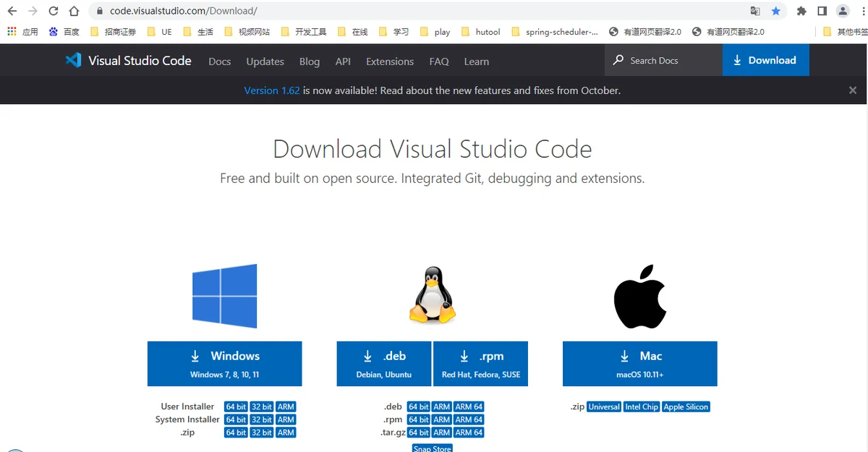This screenshot has width=868, height=452.
Task: Bookmark this page with the star
Action: coord(776,12)
